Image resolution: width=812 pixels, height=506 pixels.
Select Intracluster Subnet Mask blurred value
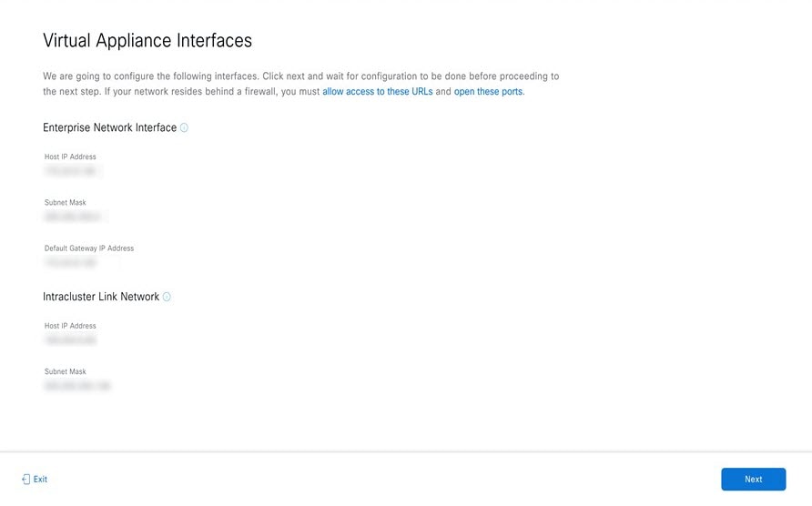tap(77, 386)
